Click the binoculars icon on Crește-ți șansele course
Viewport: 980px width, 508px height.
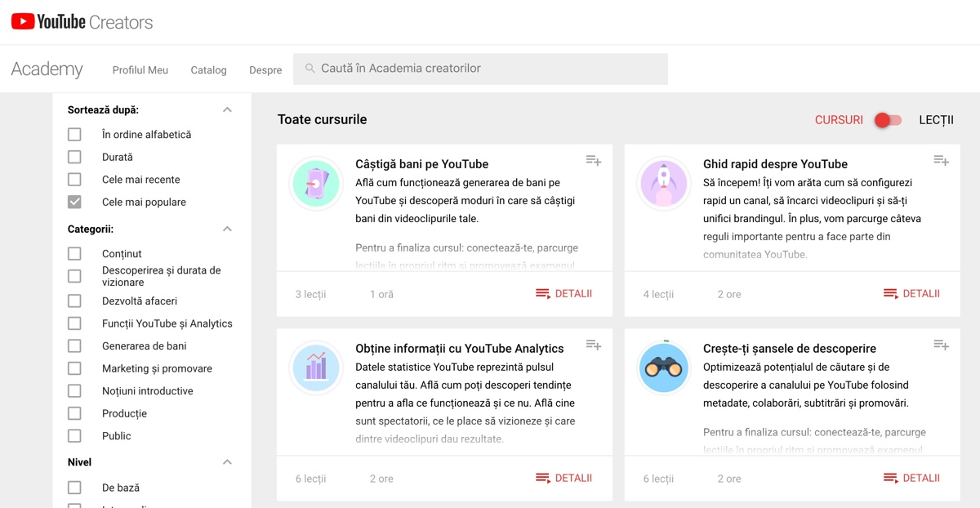coord(664,368)
